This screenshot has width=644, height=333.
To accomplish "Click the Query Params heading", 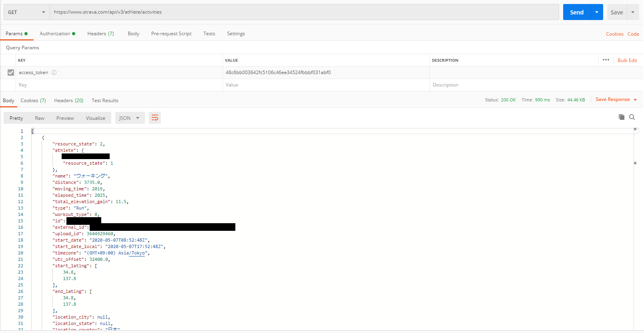I will tap(22, 48).
